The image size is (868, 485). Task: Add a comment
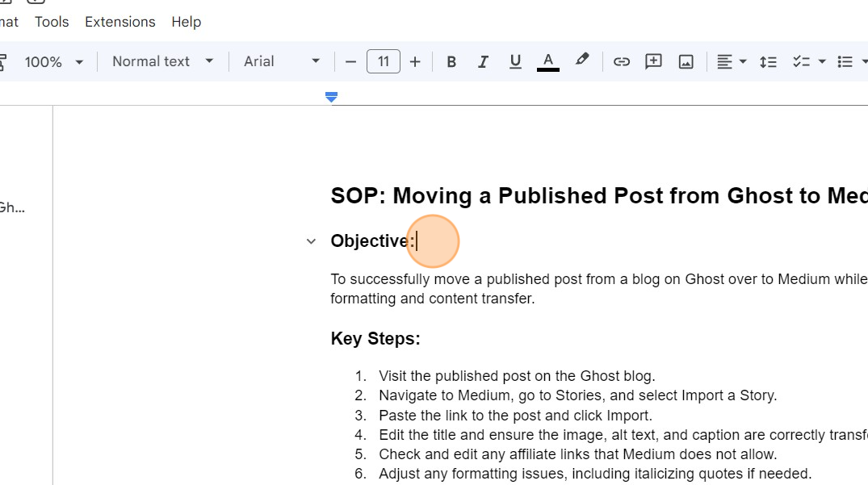coord(653,61)
